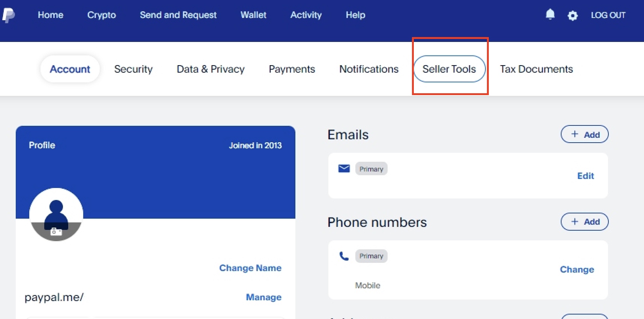Click the phone handset icon
The image size is (644, 319).
pyautogui.click(x=344, y=256)
